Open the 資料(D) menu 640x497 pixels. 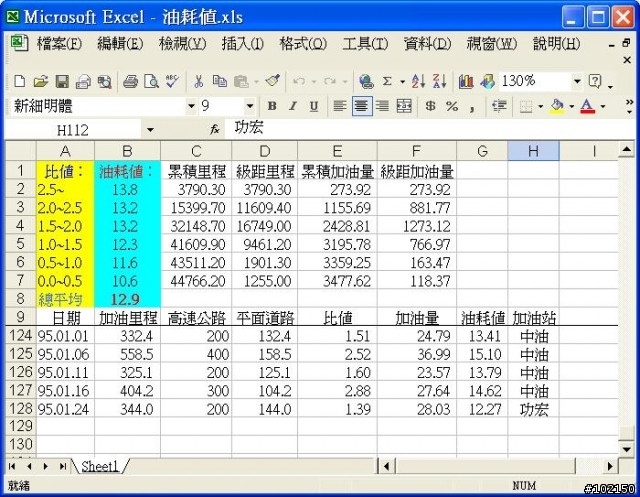427,43
